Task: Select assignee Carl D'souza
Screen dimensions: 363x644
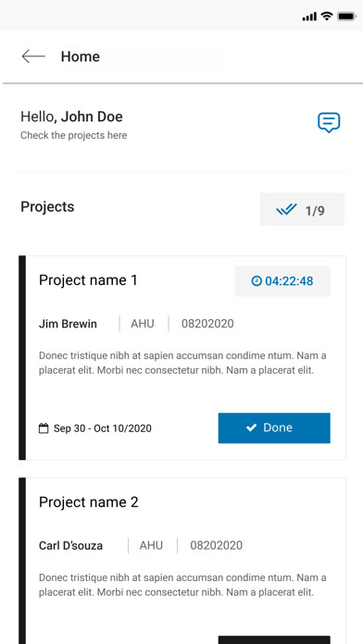Action: pyautogui.click(x=70, y=546)
